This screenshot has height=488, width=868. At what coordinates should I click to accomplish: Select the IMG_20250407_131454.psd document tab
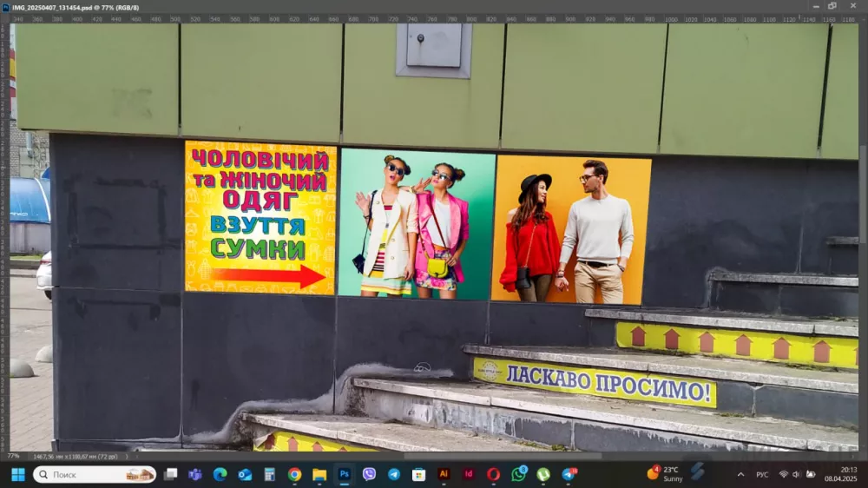point(75,7)
